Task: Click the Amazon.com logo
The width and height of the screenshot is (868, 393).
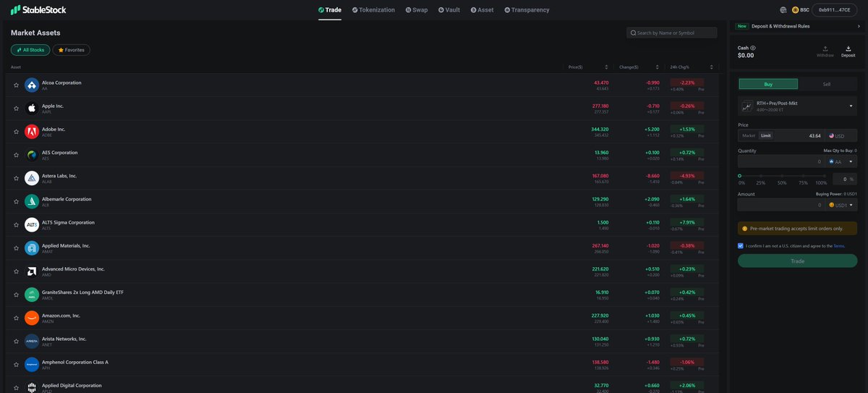Action: tap(32, 318)
